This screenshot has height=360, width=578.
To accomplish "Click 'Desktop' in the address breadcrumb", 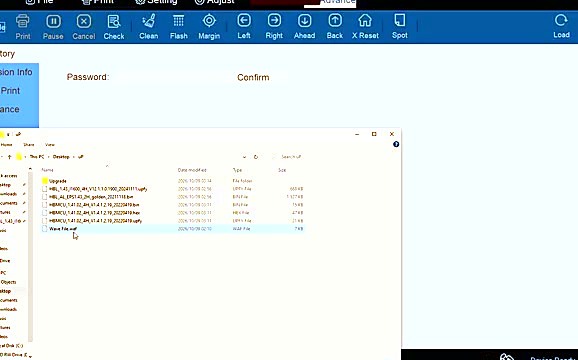I will pos(61,157).
